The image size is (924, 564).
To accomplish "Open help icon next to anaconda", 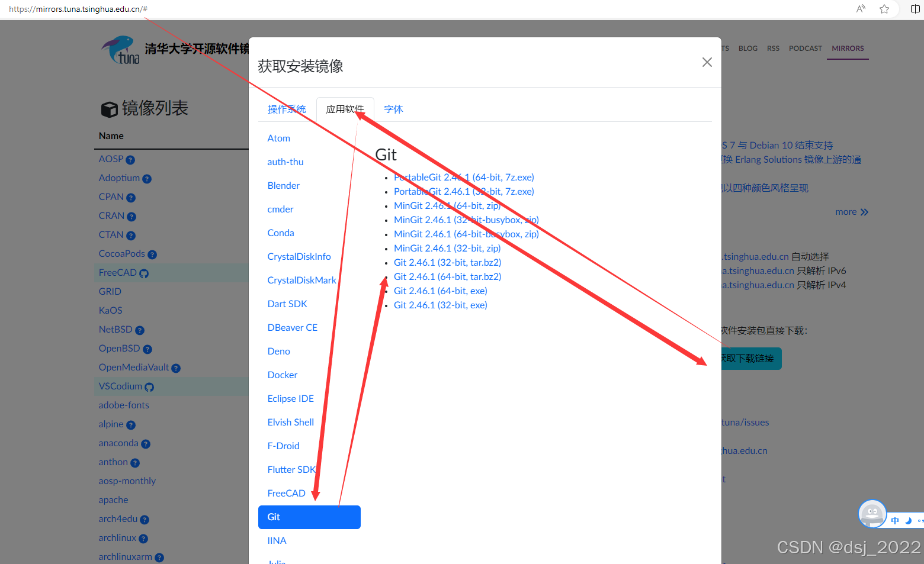I will click(146, 444).
